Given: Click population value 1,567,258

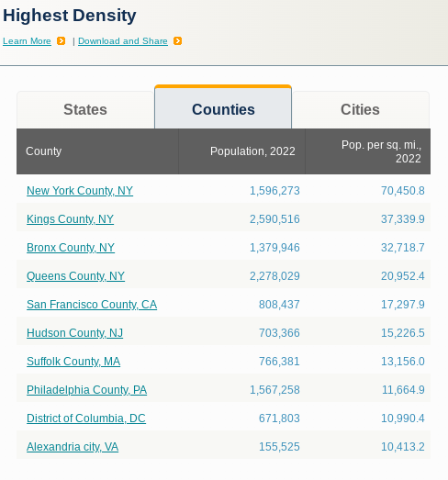Looking at the screenshot, I should tap(274, 390).
